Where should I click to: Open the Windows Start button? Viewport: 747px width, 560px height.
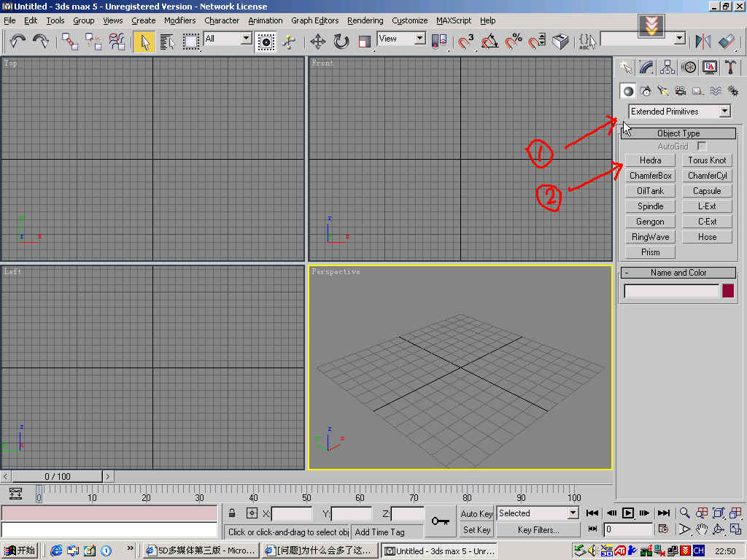(20, 551)
